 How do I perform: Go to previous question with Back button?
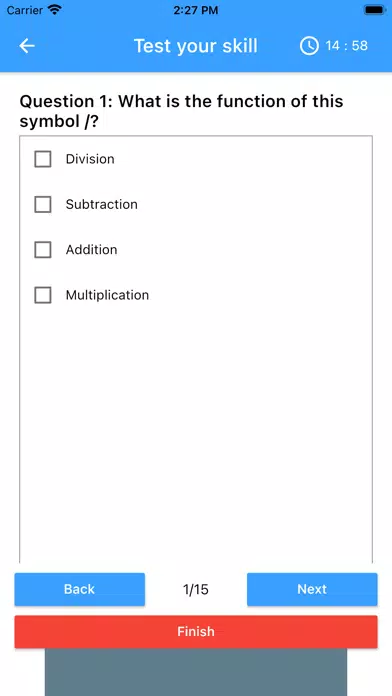pyautogui.click(x=79, y=589)
